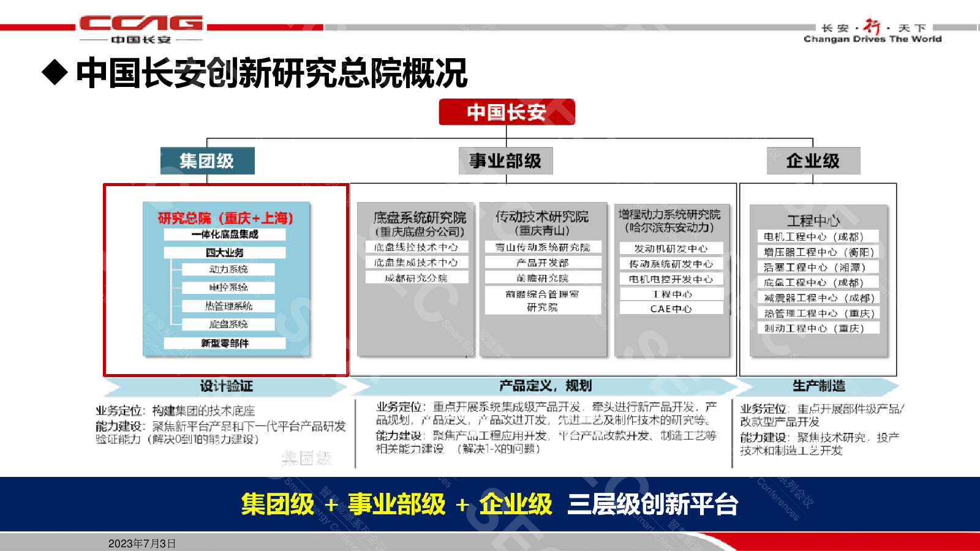
Task: Click the Changan Drives The World slogan
Action: [872, 39]
